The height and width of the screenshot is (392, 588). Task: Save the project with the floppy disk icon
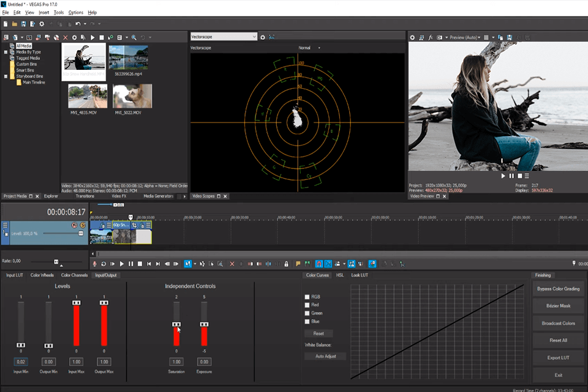tap(24, 24)
